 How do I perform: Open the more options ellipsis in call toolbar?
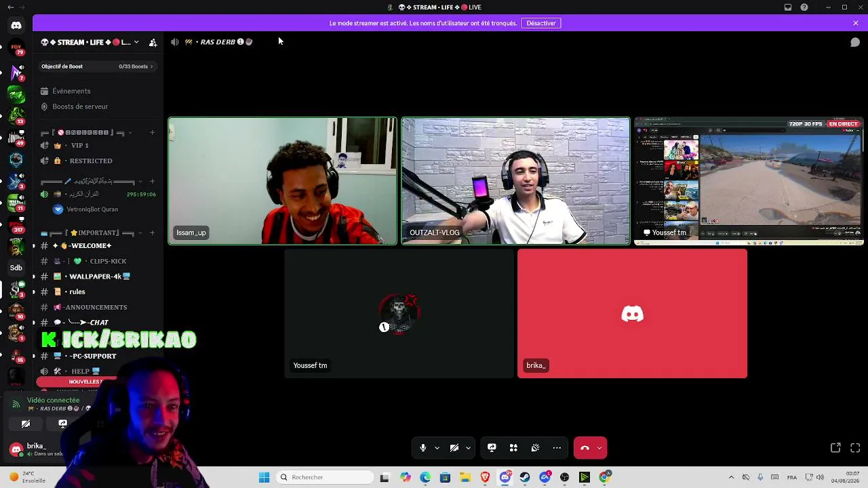557,448
